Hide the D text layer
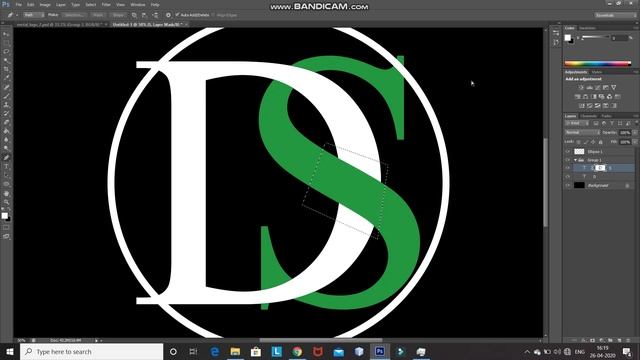Image resolution: width=640 pixels, height=360 pixels. (567, 177)
